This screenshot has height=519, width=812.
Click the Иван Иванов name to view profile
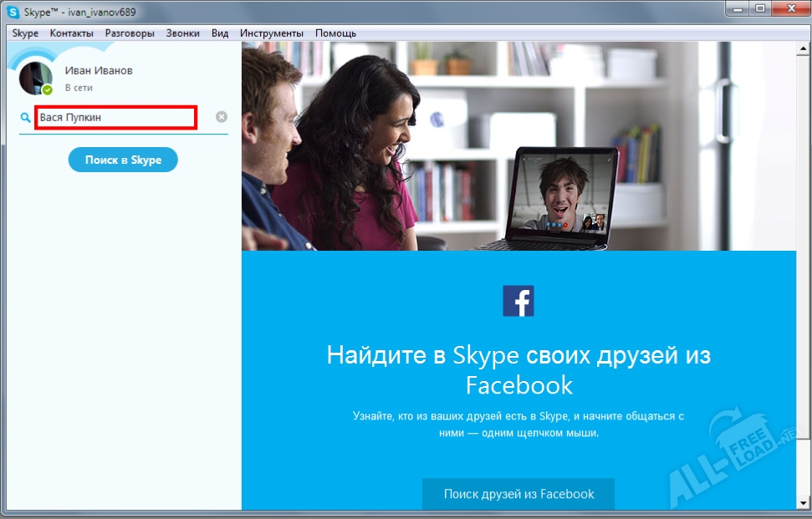(x=98, y=70)
